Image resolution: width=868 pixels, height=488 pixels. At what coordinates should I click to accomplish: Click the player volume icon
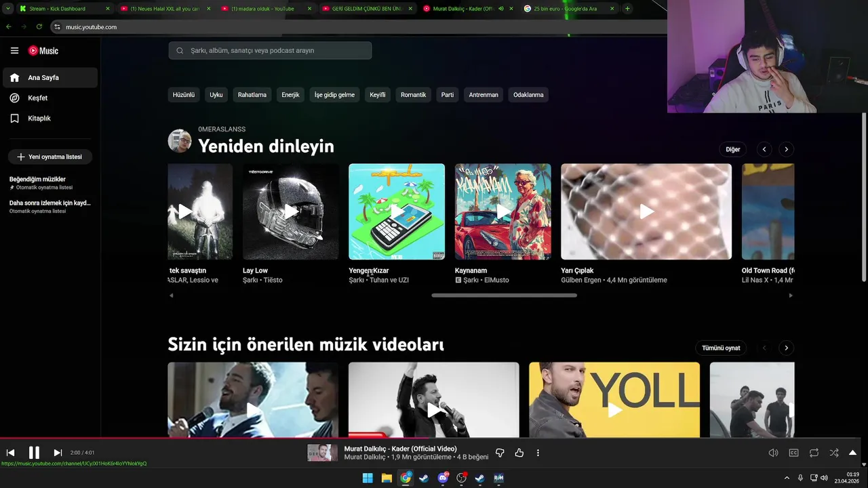[x=773, y=453]
